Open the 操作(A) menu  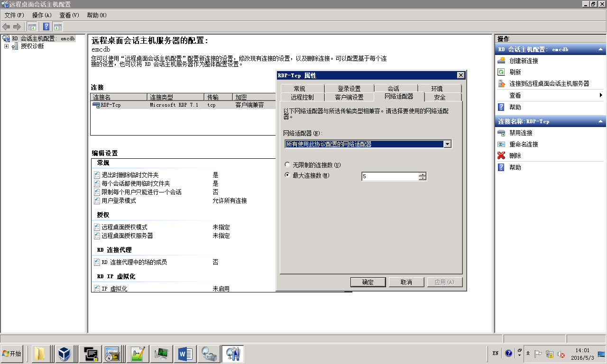tap(42, 15)
